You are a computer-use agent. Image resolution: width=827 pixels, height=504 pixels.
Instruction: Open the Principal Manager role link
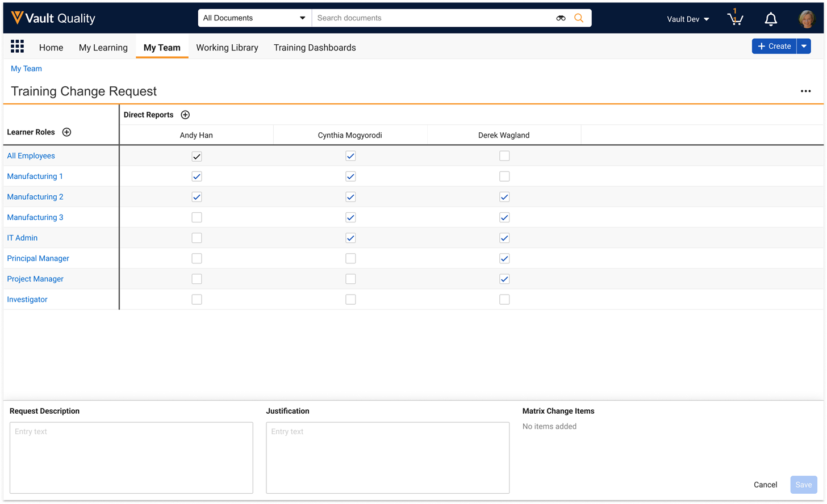38,258
